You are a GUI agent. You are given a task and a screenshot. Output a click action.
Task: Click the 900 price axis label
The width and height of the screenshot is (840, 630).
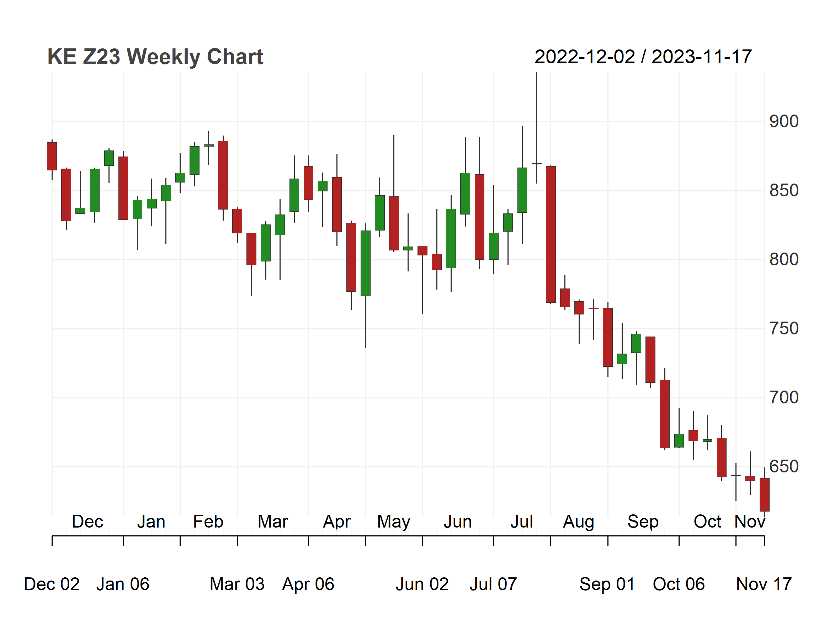point(784,122)
